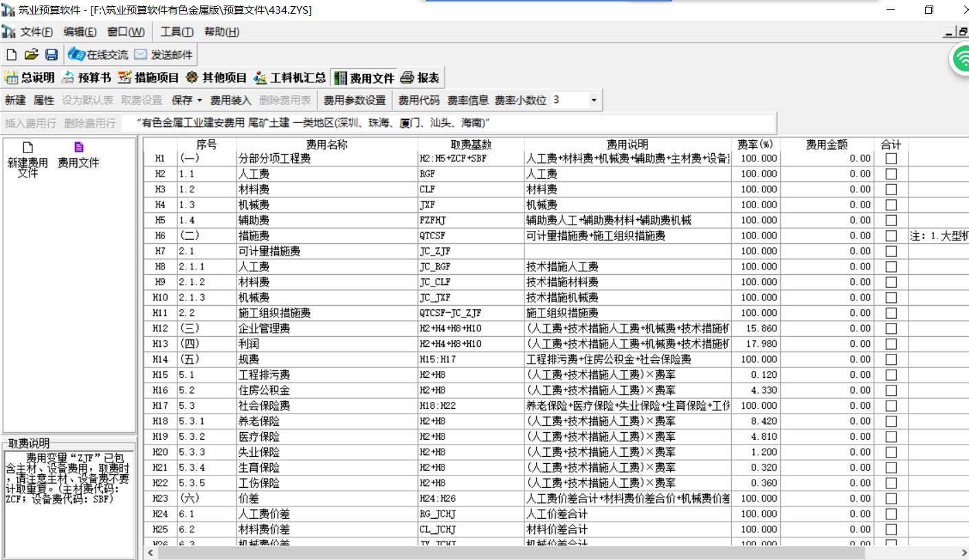This screenshot has height=560, width=969.
Task: Switch to 其他项目 tab
Action: [x=216, y=78]
